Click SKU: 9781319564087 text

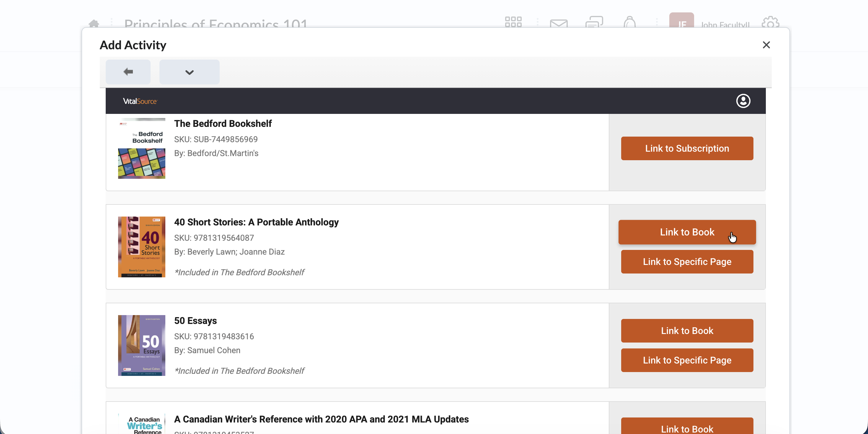pyautogui.click(x=214, y=238)
